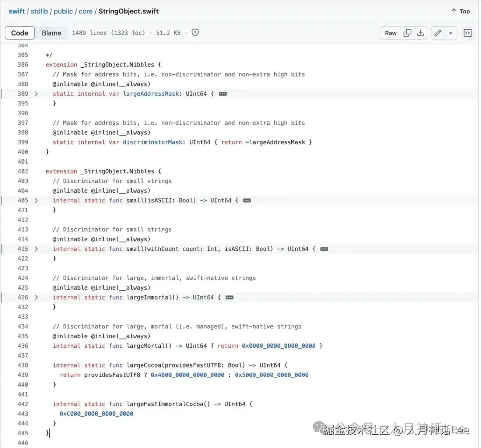Click the '1489 lines (1323 loc)' file info

click(x=108, y=33)
